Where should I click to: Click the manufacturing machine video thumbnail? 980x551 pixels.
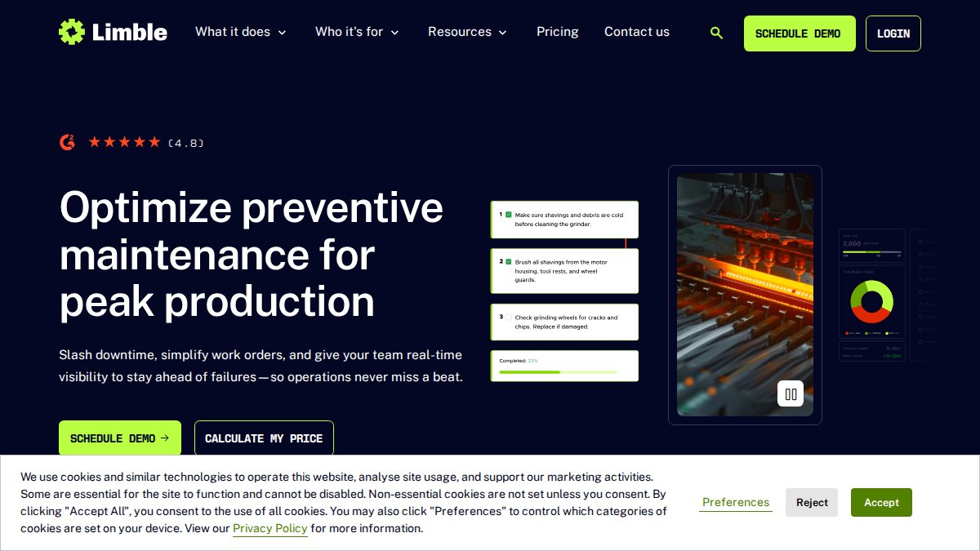pos(745,295)
